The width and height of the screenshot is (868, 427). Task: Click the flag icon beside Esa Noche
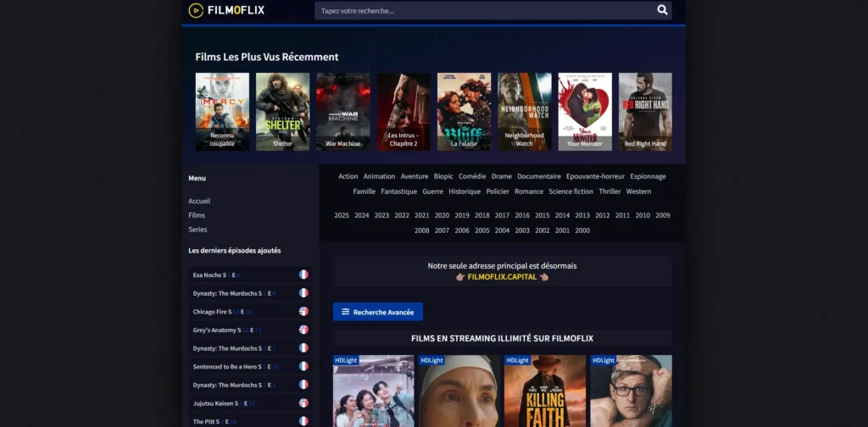303,274
